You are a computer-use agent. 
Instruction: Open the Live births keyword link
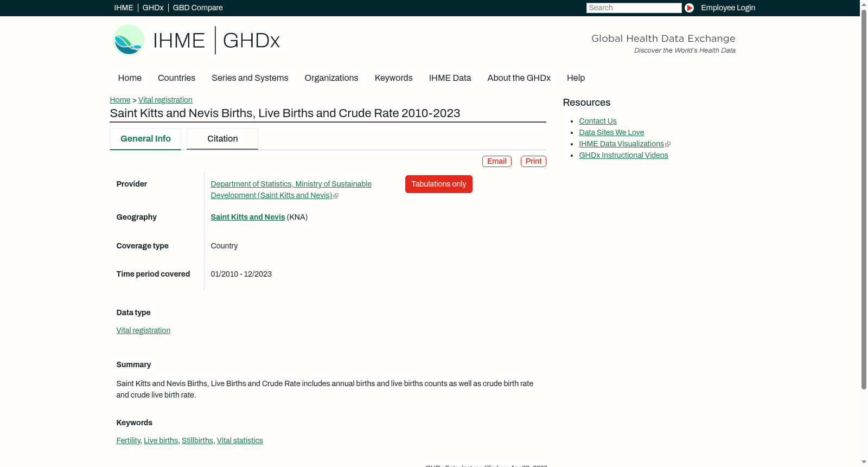[x=161, y=440]
